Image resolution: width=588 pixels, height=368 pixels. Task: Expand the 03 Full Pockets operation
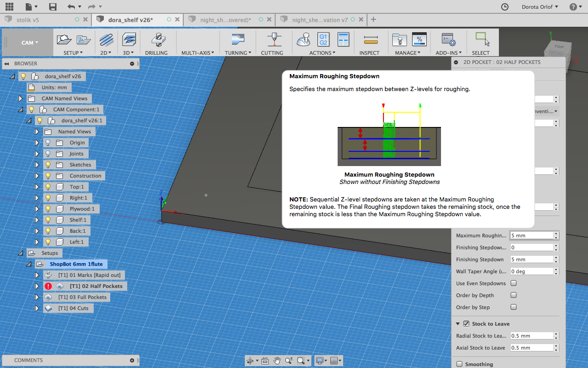point(37,297)
